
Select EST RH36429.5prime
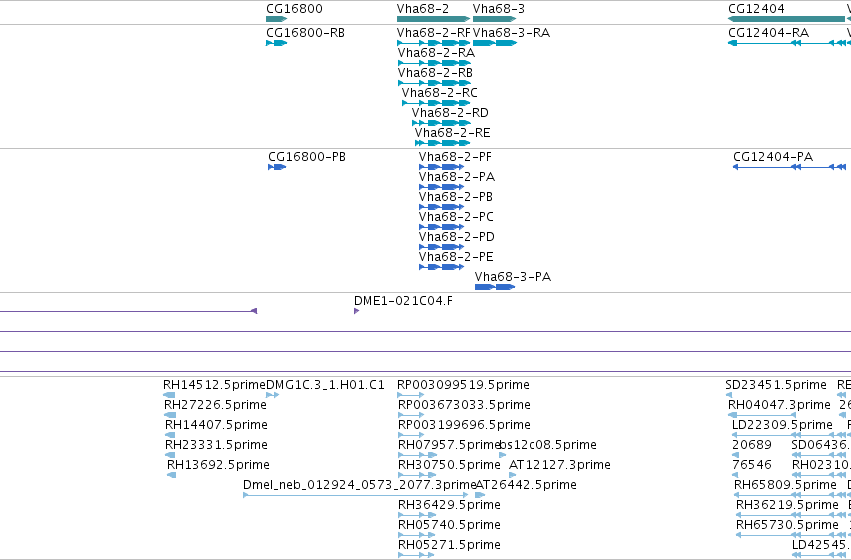[449, 505]
